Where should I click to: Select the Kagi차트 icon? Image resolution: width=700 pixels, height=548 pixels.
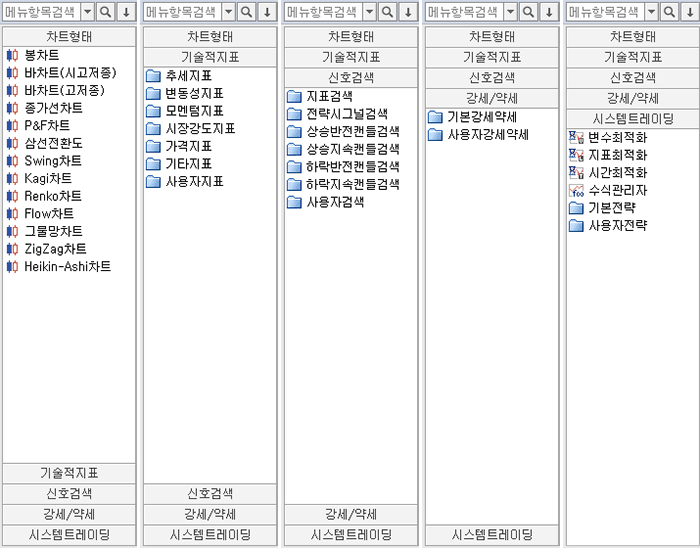pos(12,179)
